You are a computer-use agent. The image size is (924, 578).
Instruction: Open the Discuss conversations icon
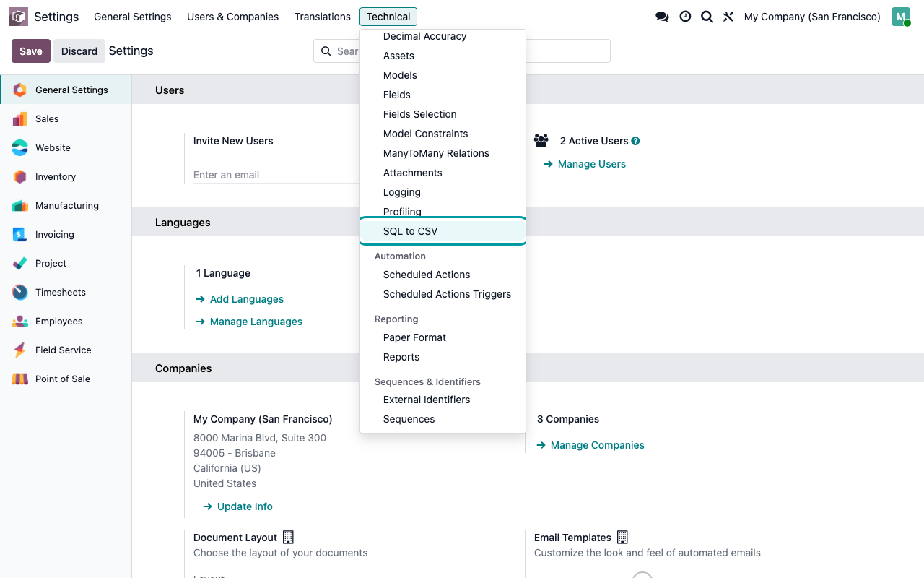[662, 17]
